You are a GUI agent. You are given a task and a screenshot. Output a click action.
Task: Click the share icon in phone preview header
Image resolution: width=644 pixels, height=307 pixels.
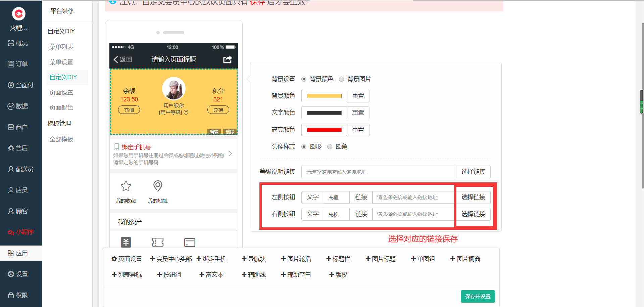228,59
